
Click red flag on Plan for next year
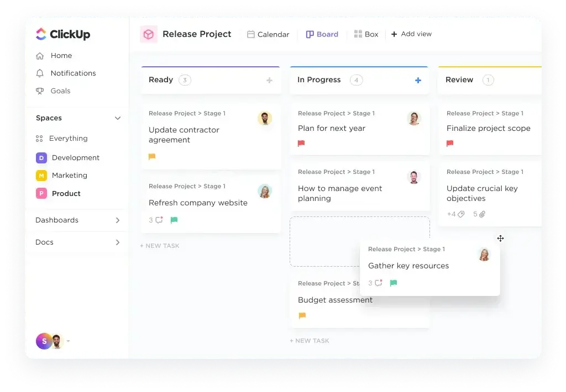click(301, 144)
